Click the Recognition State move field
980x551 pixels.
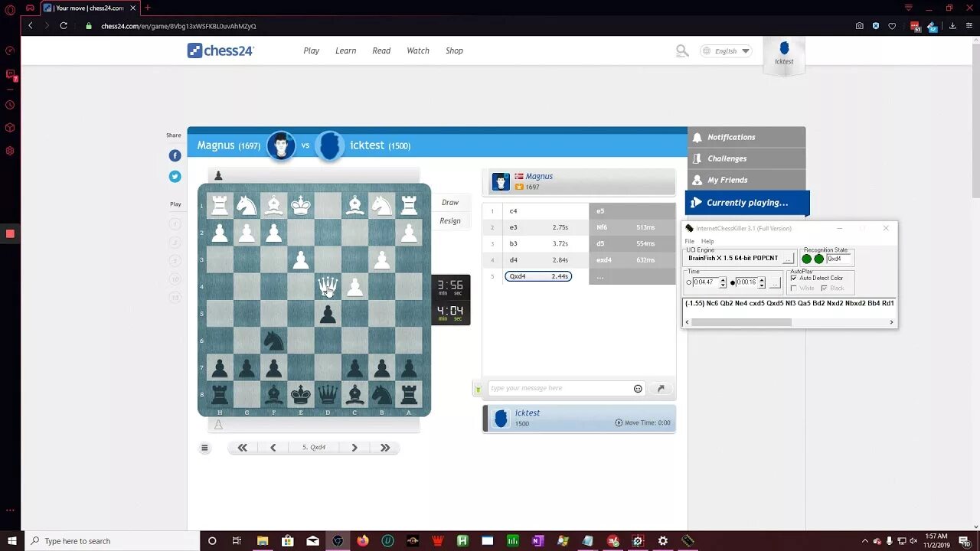(x=839, y=259)
